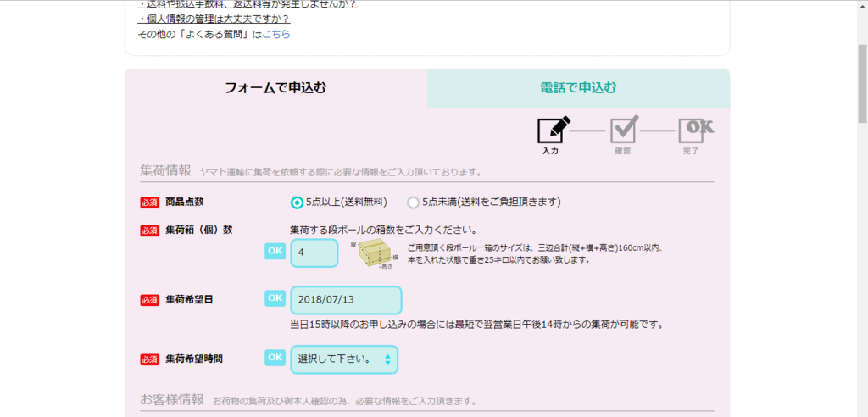868x417 pixels.
Task: Click the 集荷希望時間 field label
Action: (x=194, y=359)
